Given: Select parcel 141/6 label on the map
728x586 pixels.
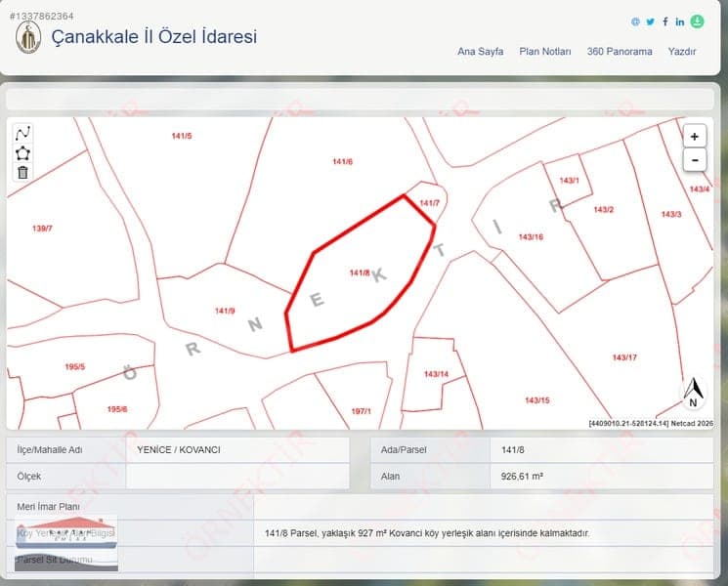Looking at the screenshot, I should [343, 161].
